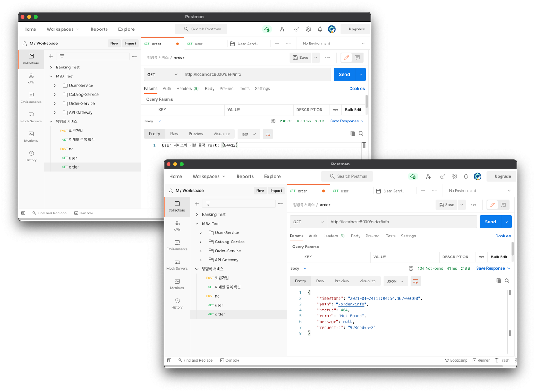This screenshot has height=392, width=535.
Task: Click URL field in front window
Action: coord(402,222)
